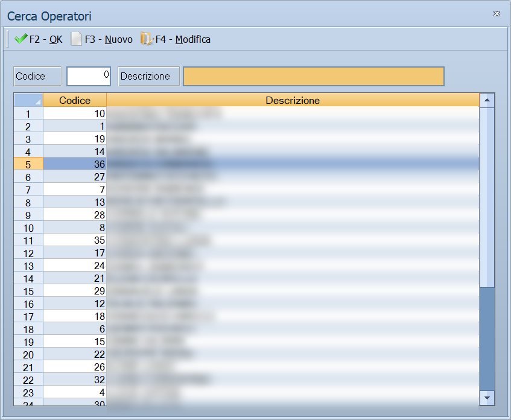Image resolution: width=511 pixels, height=420 pixels.
Task: Click the scrollbar down arrow
Action: click(487, 398)
